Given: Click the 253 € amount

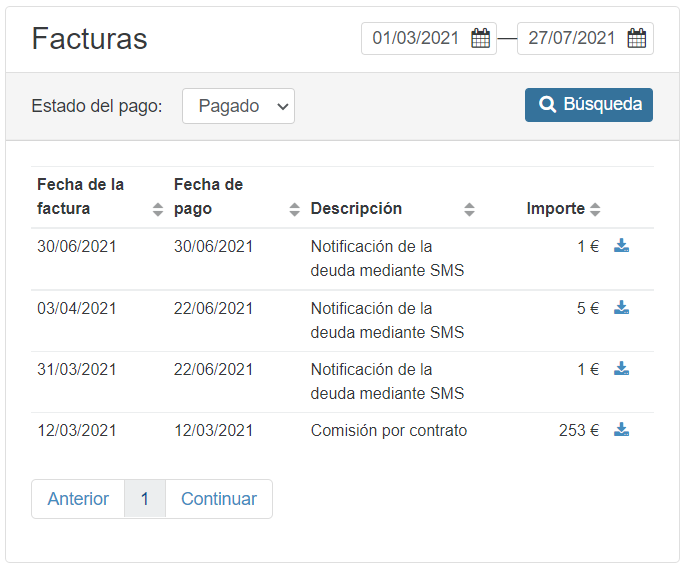Looking at the screenshot, I should click(x=579, y=431).
